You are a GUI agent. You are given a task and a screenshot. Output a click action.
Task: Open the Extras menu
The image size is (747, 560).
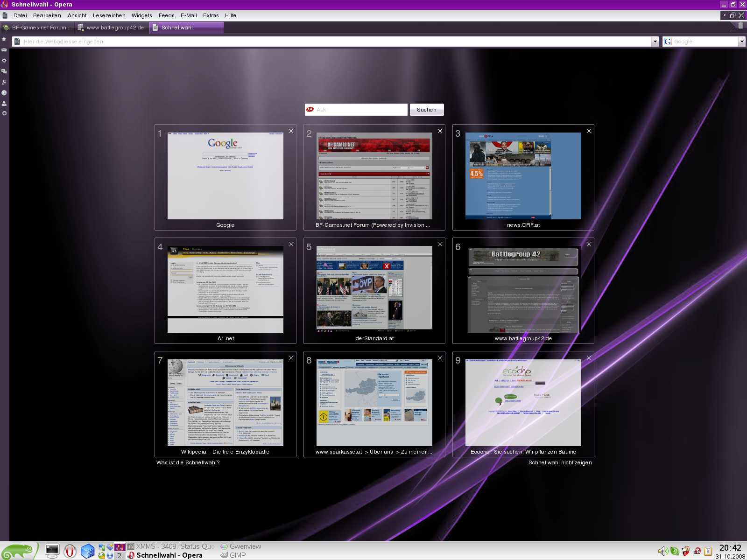click(x=211, y=15)
